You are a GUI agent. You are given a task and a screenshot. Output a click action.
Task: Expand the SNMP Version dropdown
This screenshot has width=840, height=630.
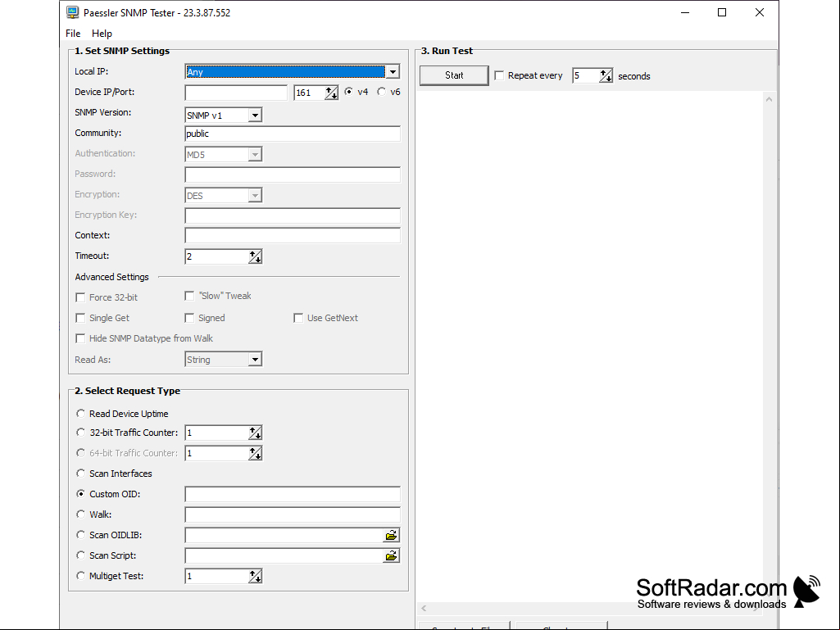(255, 116)
